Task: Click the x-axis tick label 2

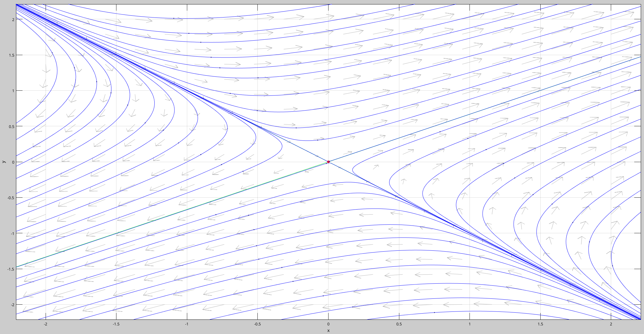Action: 611,324
